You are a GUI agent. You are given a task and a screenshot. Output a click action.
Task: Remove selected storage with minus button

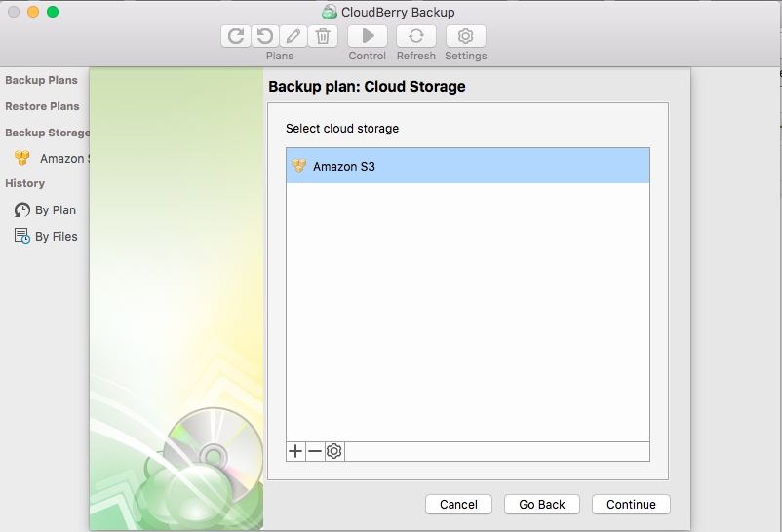click(315, 451)
